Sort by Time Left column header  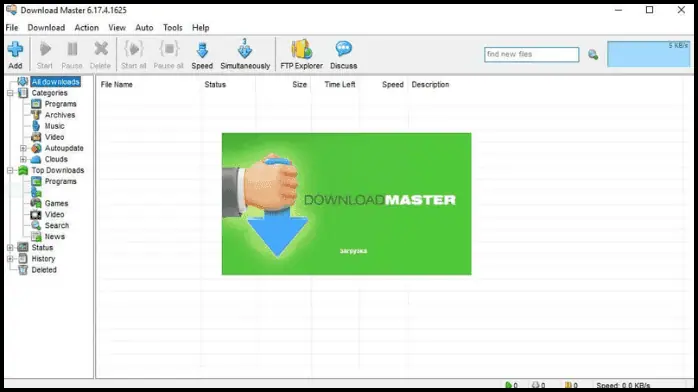coord(340,85)
